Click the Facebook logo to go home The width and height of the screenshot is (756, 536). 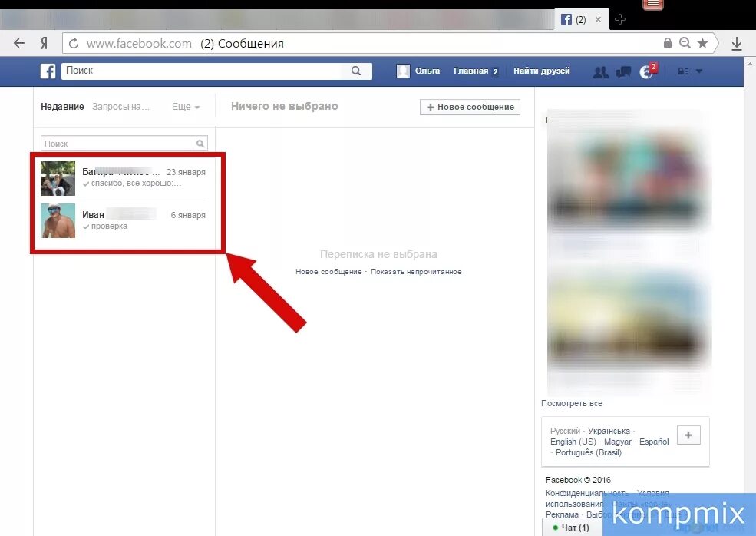click(48, 71)
